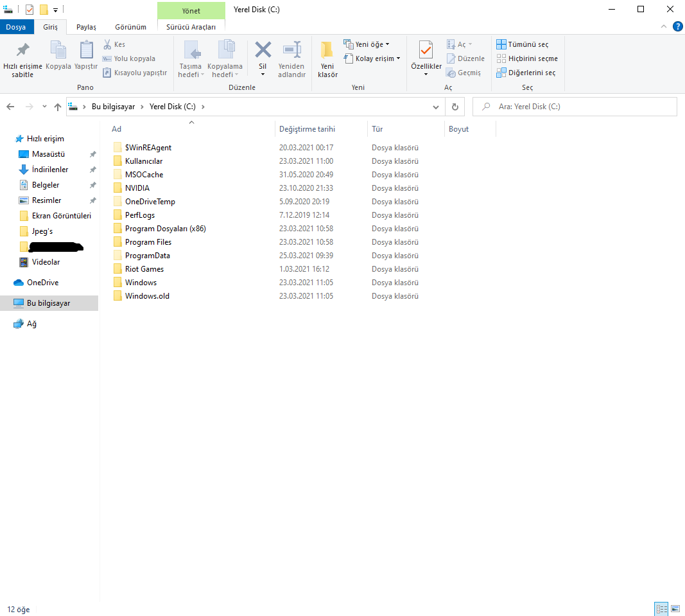Click the Sil delete X icon
This screenshot has height=616, width=685.
pos(263,49)
